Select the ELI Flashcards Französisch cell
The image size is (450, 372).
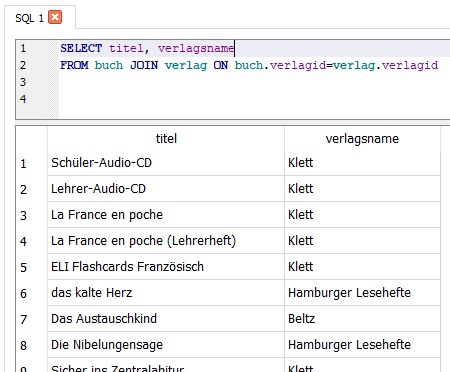coord(166,267)
